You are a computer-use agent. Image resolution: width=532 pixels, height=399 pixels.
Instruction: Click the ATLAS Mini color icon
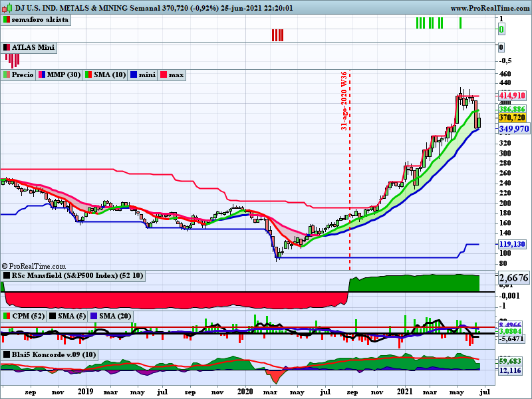point(7,47)
